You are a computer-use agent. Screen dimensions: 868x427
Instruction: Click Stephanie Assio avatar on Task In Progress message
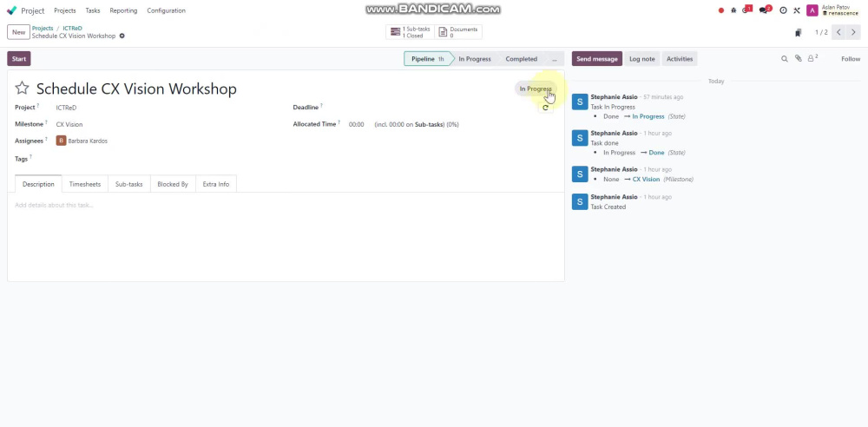click(580, 102)
